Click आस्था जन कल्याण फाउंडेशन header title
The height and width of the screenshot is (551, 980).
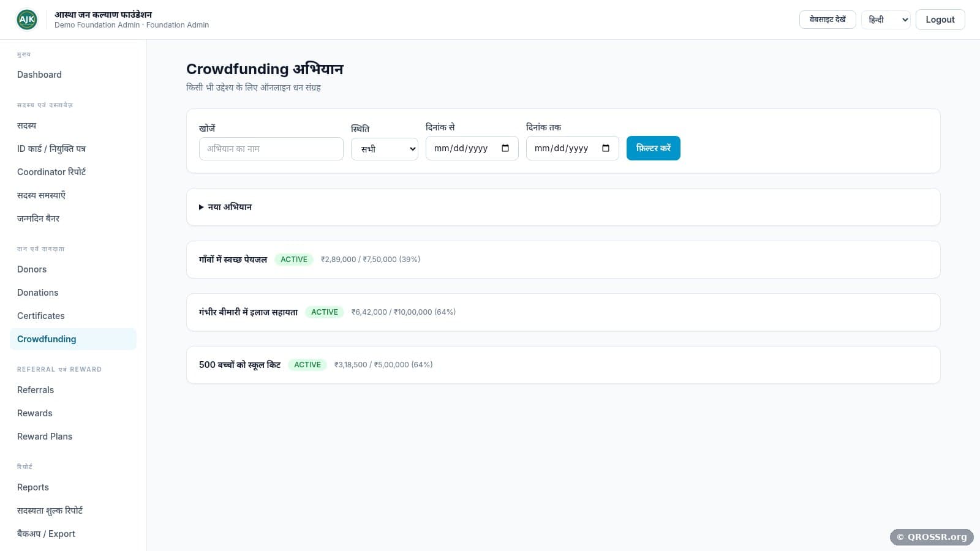[x=103, y=15]
